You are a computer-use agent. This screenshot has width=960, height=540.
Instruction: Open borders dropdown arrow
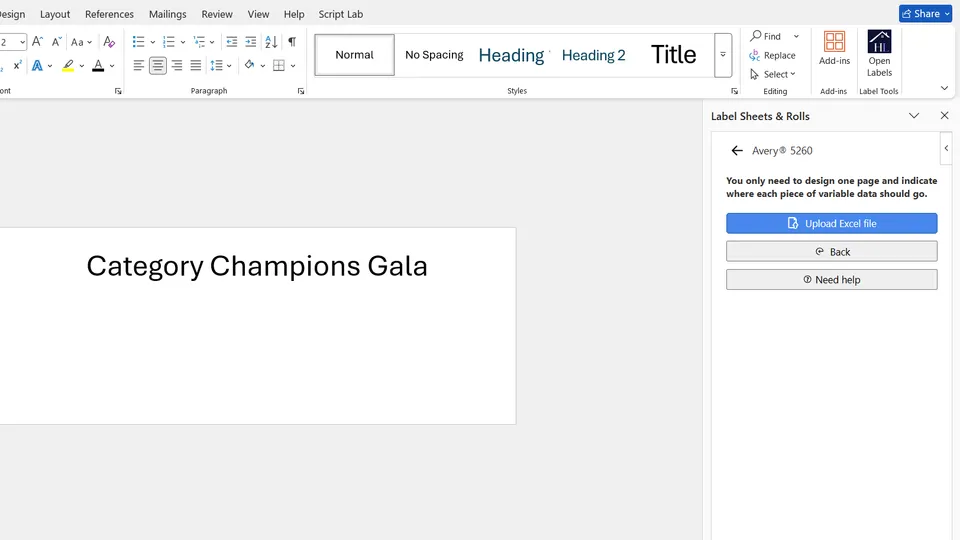tap(293, 66)
